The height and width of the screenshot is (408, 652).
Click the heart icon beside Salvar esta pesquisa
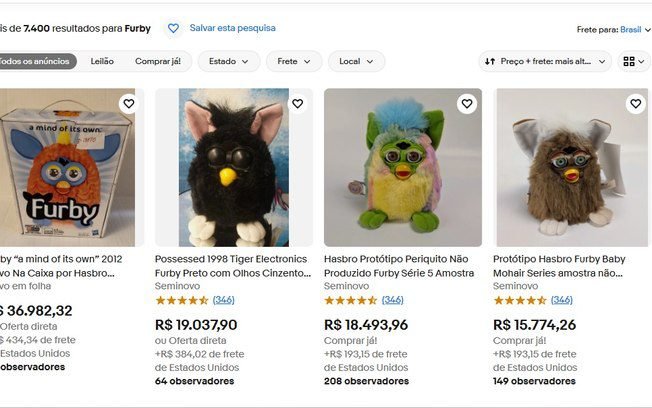tap(173, 29)
